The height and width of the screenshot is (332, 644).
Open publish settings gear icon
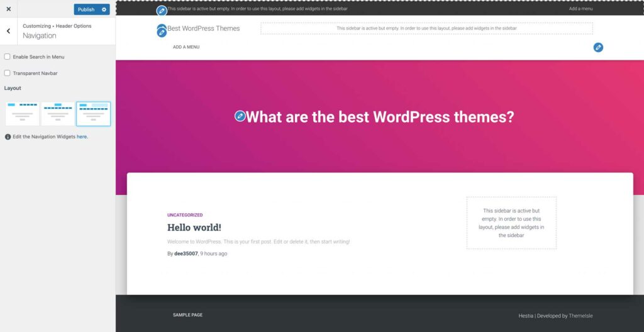point(104,9)
